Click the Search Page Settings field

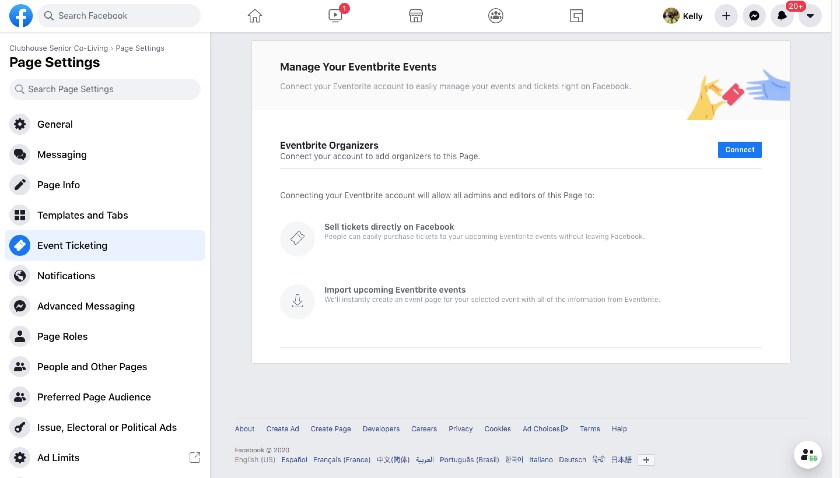(105, 89)
